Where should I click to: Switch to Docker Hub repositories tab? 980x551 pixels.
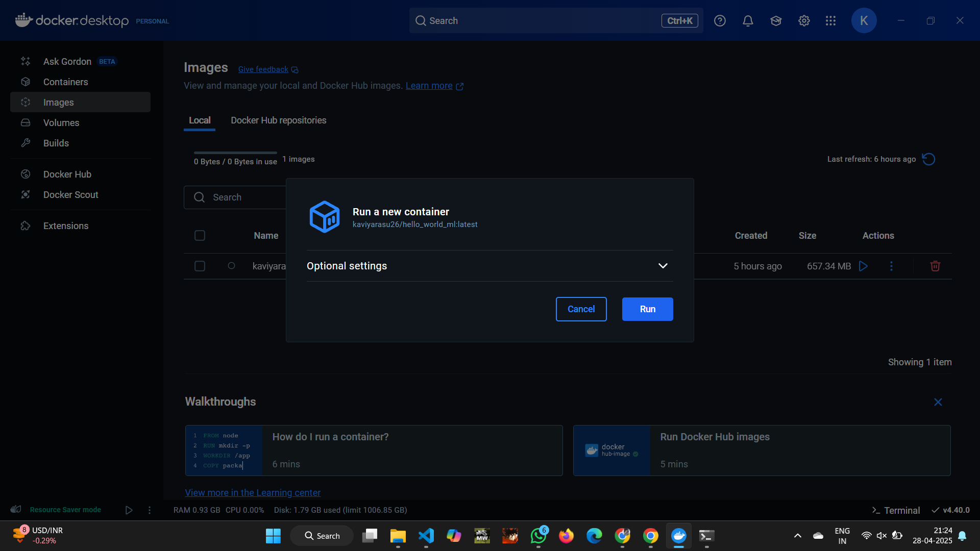[278, 120]
